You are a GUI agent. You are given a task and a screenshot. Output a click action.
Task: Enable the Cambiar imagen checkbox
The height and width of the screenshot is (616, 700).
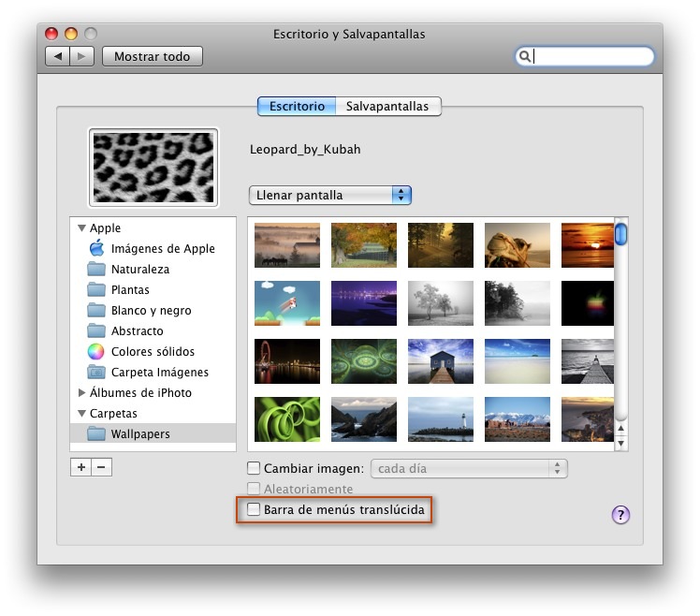pos(254,468)
